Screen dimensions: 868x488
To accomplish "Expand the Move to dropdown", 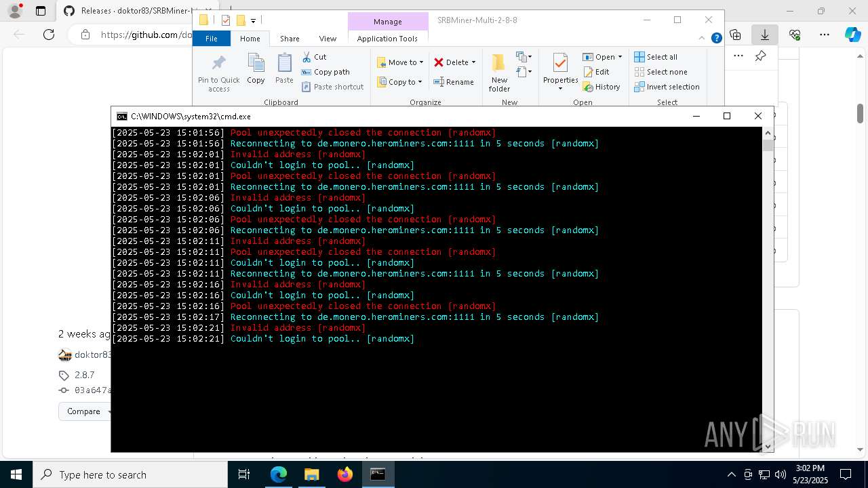I will (421, 62).
